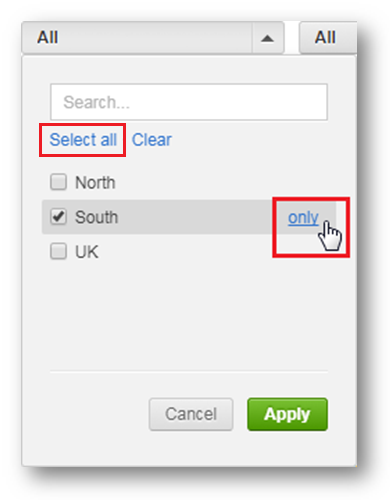
Task: Apply the filter selection
Action: pyautogui.click(x=287, y=414)
